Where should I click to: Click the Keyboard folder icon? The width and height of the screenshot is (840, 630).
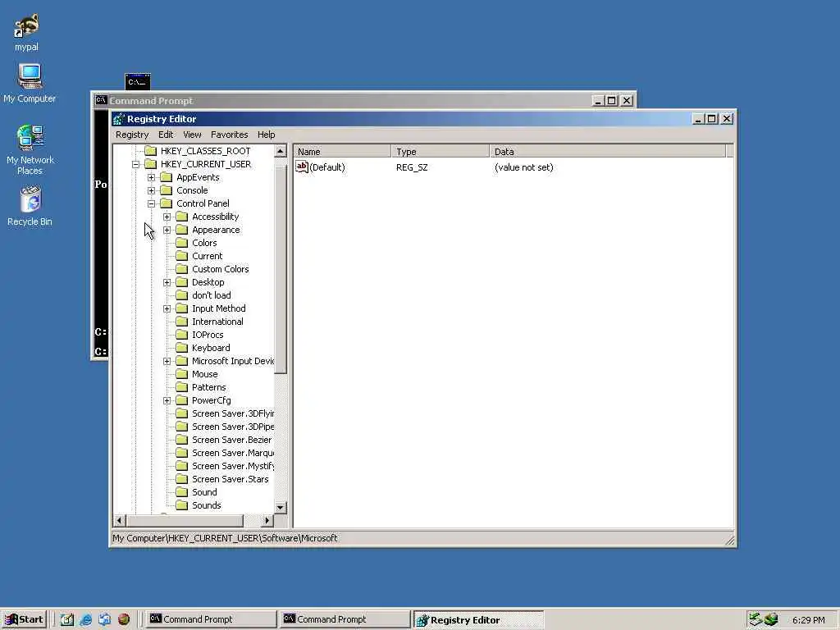coord(182,348)
